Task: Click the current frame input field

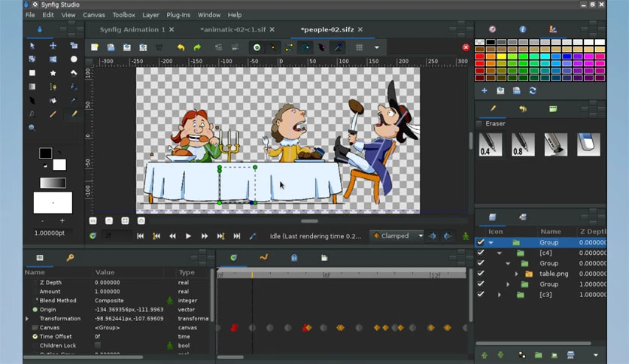Action: [116, 235]
